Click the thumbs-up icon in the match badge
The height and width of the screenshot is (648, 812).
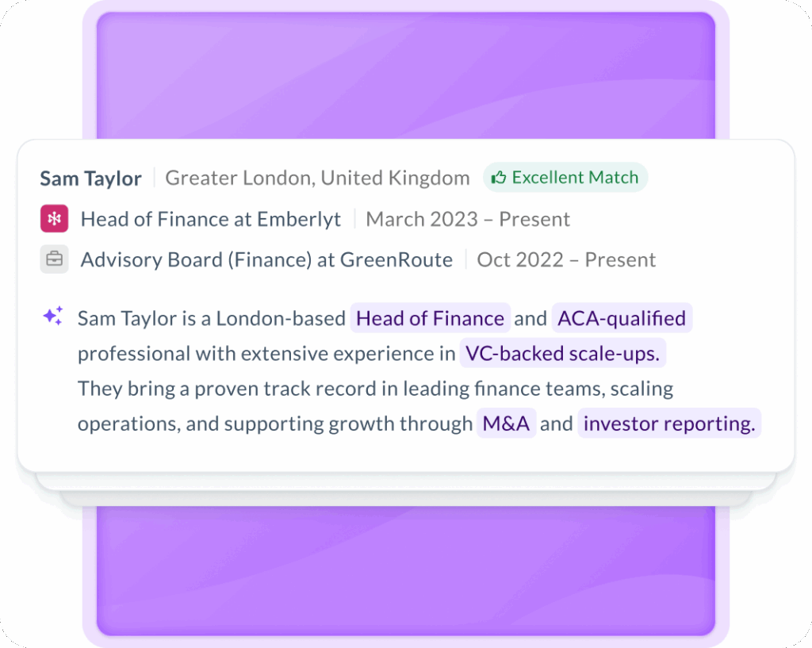(499, 178)
